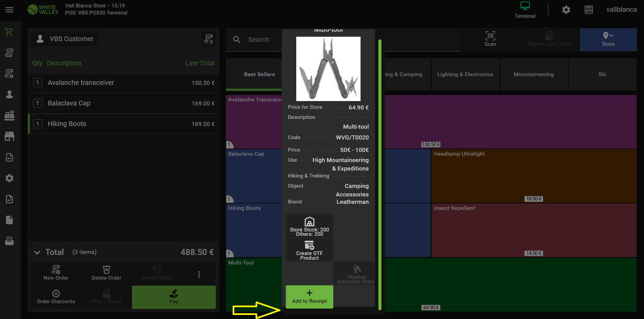Open the hamburger main menu
The image size is (644, 319).
[x=9, y=10]
